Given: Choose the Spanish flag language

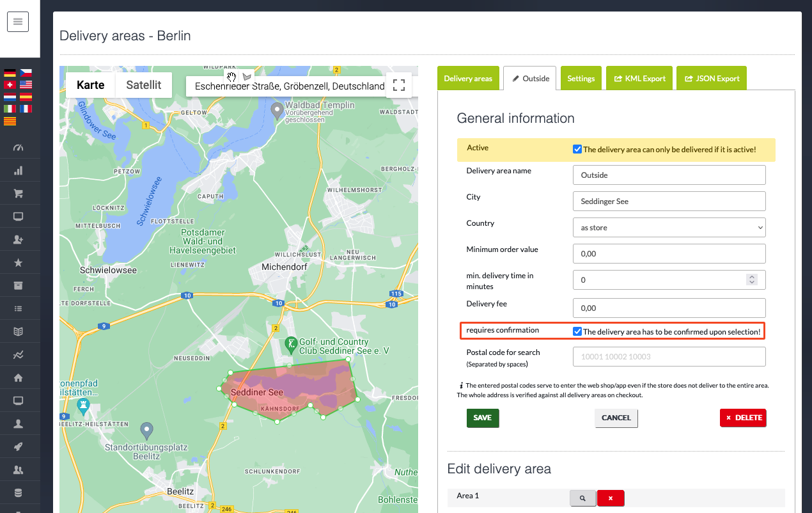Looking at the screenshot, I should (x=26, y=97).
